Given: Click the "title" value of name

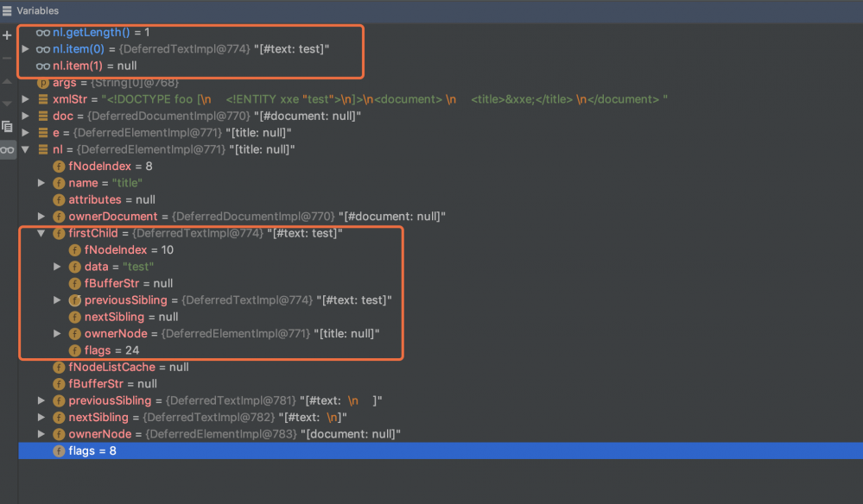Looking at the screenshot, I should point(127,183).
